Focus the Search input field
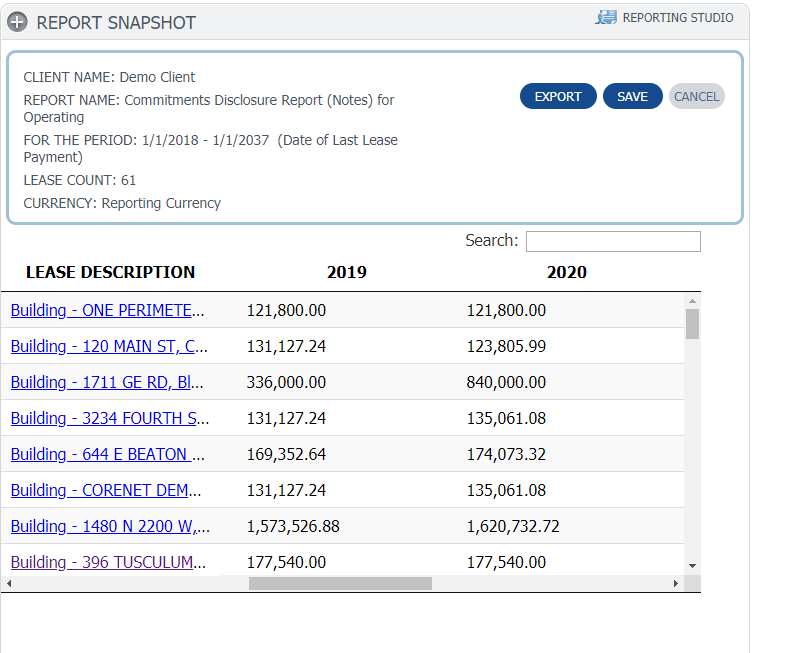Image resolution: width=810 pixels, height=653 pixels. click(x=613, y=241)
